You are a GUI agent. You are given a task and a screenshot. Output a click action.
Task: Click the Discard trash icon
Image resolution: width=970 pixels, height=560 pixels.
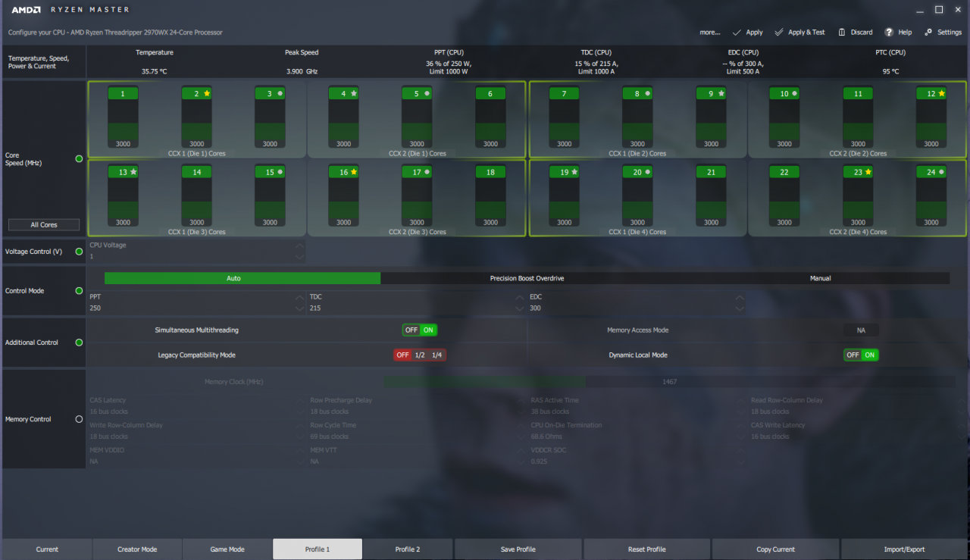[842, 33]
